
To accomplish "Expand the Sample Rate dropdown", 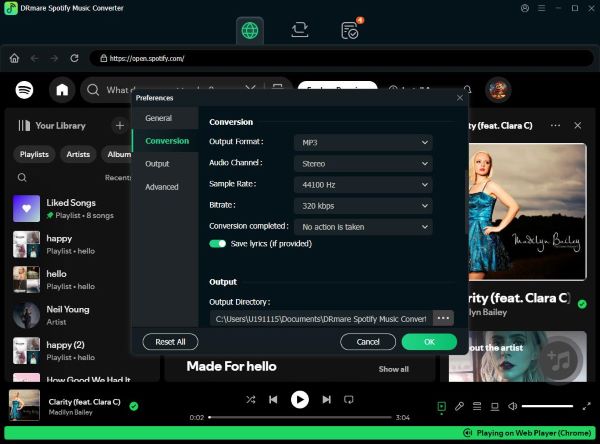I will pyautogui.click(x=363, y=184).
